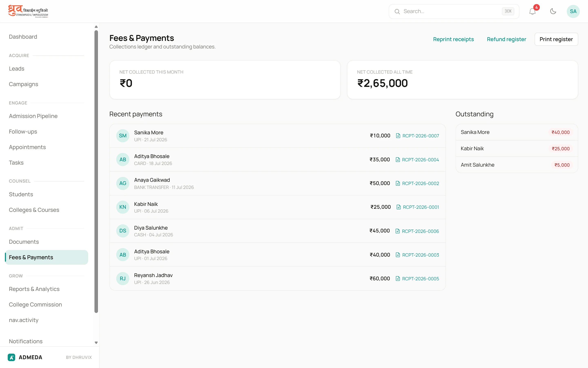This screenshot has height=368, width=588.
Task: Open receipt icon for RCPT-2026-0006
Action: tap(398, 231)
